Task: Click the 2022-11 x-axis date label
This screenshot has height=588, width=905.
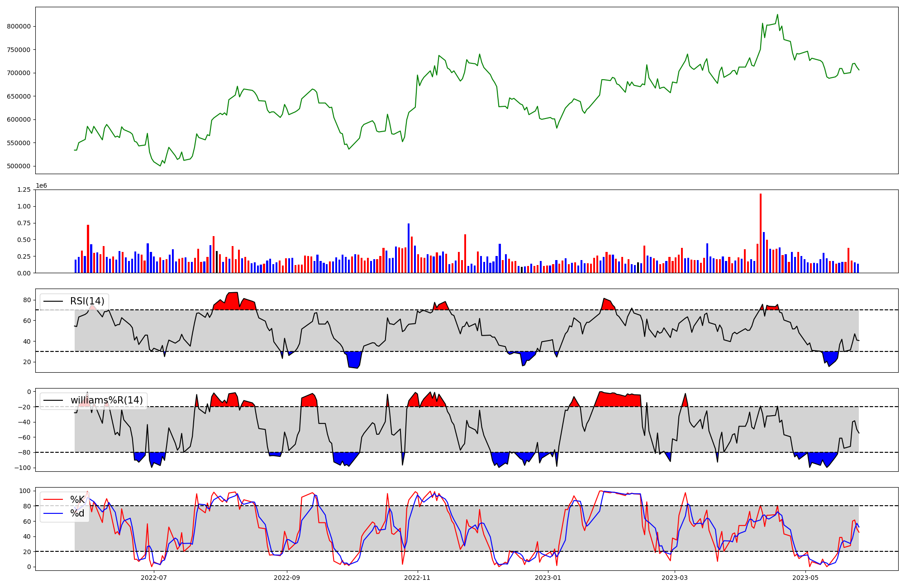Action: [x=417, y=578]
